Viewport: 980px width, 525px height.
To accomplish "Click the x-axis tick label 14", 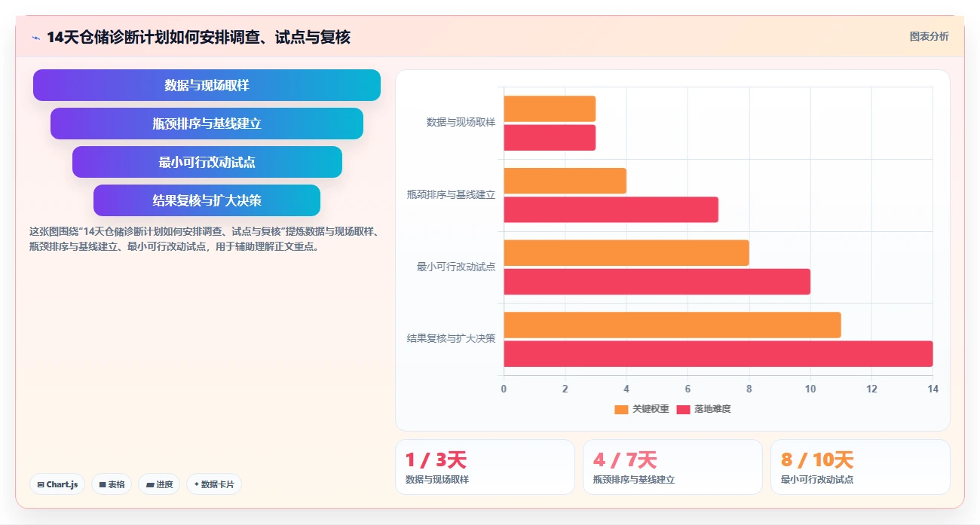I will coord(933,389).
